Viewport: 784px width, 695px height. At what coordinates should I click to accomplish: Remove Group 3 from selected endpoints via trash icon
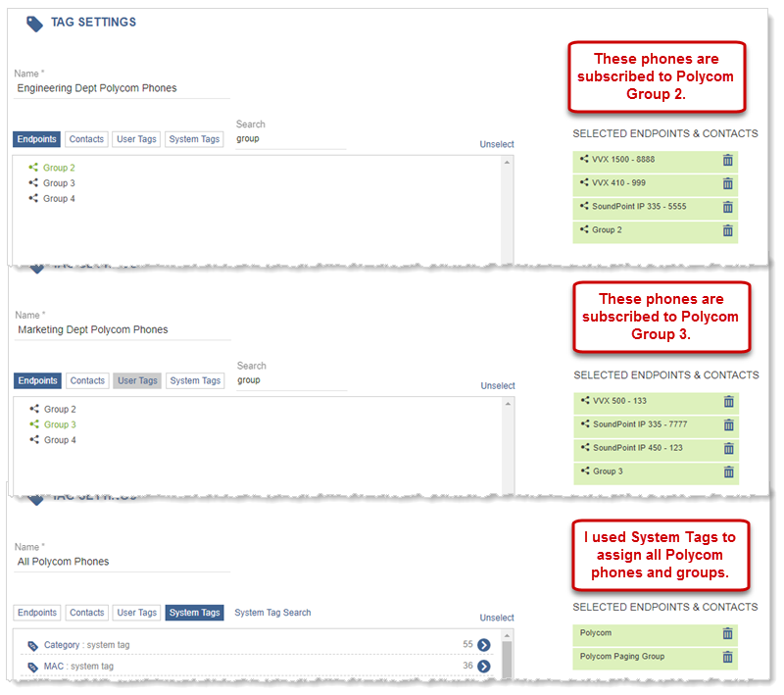[728, 472]
